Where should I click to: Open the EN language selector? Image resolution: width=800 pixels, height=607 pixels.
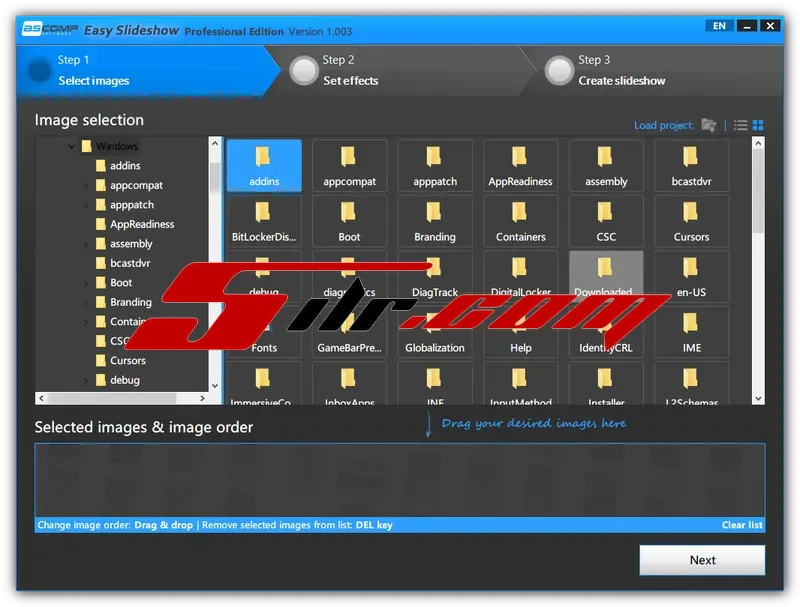tap(719, 26)
